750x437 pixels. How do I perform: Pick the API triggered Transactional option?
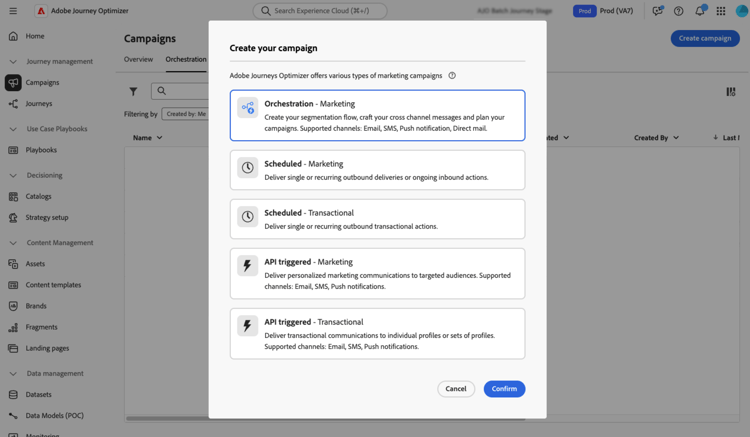(x=377, y=333)
